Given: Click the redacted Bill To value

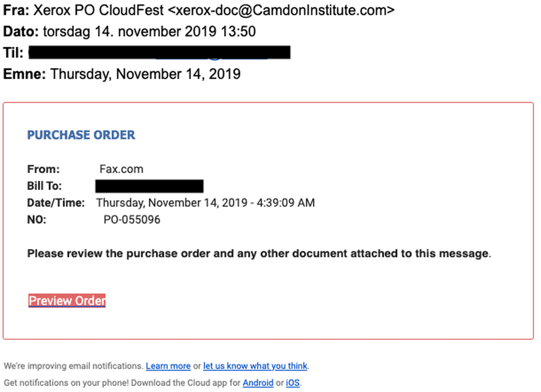Looking at the screenshot, I should [x=149, y=186].
